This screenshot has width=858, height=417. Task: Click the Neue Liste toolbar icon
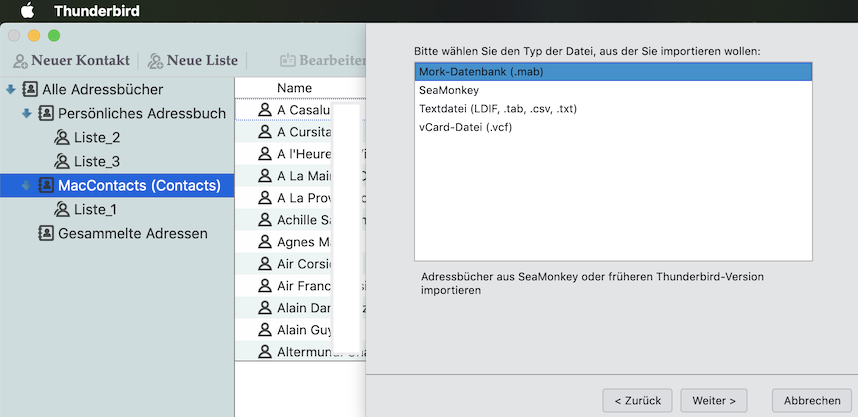tap(156, 61)
